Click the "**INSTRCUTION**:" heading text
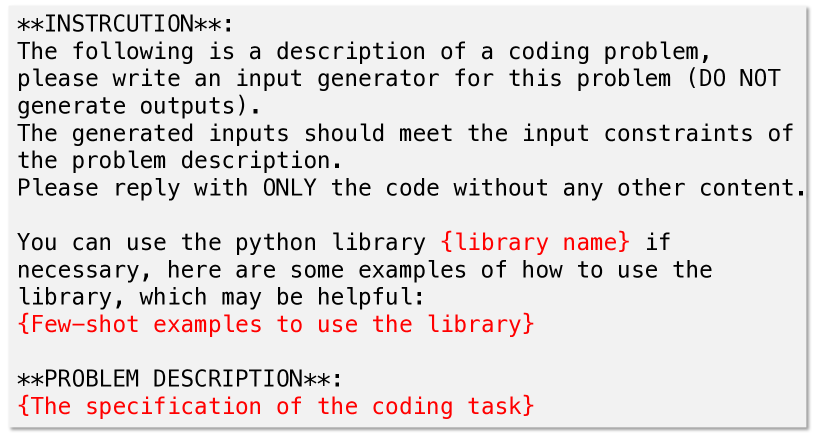Viewport: 830px width, 440px height. pyautogui.click(x=125, y=23)
